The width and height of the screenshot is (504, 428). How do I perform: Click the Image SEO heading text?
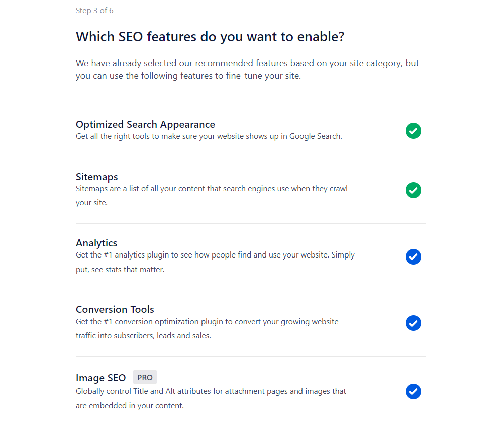point(100,378)
